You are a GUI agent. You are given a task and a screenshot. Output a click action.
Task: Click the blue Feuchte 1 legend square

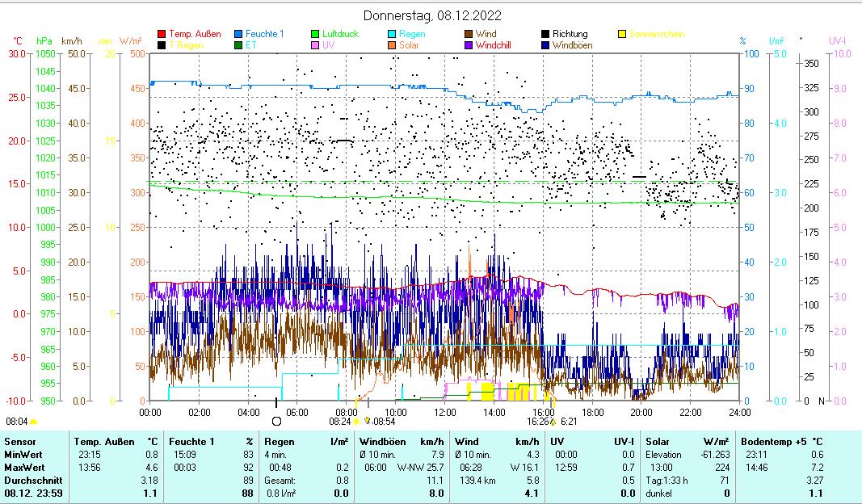[239, 34]
